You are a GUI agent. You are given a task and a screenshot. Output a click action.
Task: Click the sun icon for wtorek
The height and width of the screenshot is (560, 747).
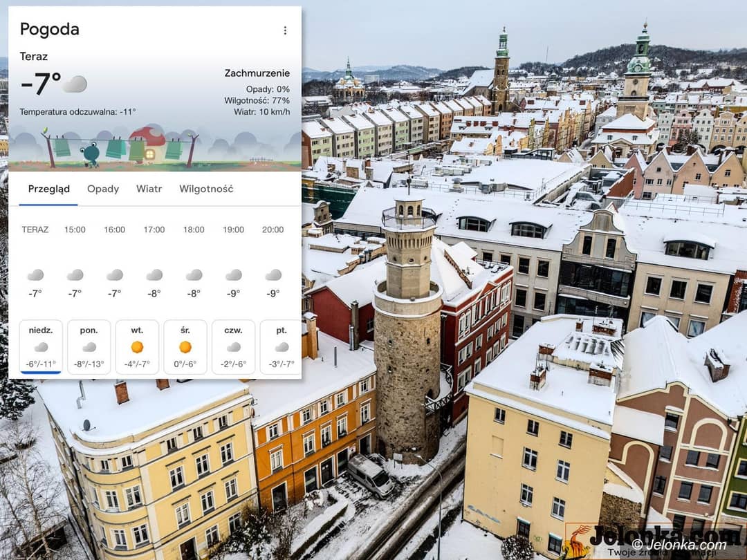[137, 346]
